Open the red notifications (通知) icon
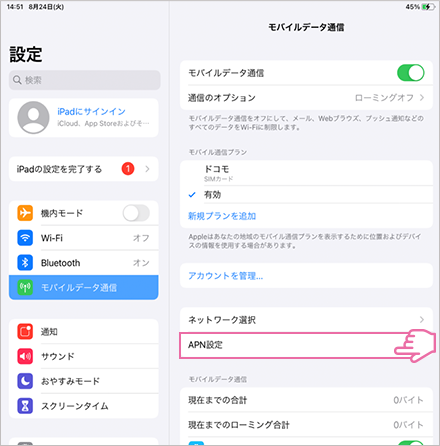The image size is (440, 446). pyautogui.click(x=25, y=331)
